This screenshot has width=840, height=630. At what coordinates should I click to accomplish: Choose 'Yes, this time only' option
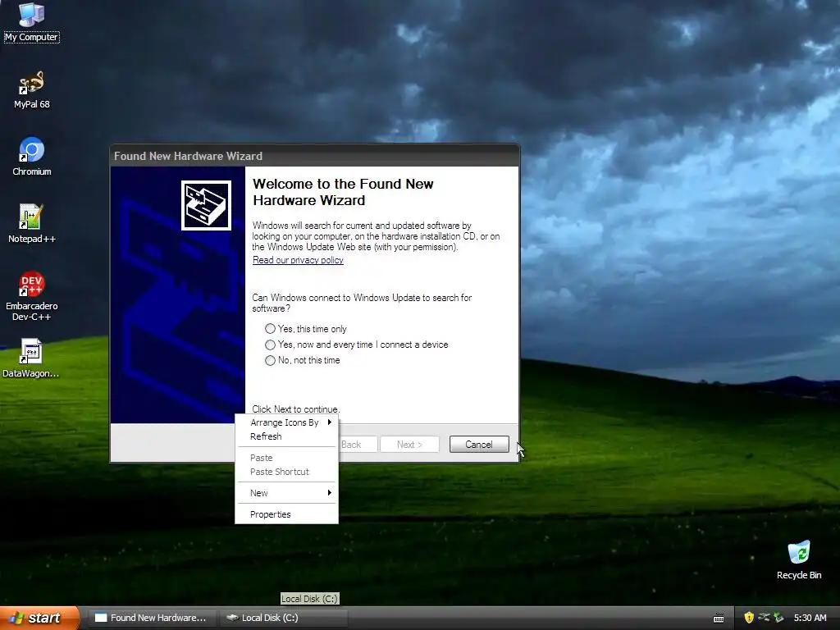click(x=306, y=329)
